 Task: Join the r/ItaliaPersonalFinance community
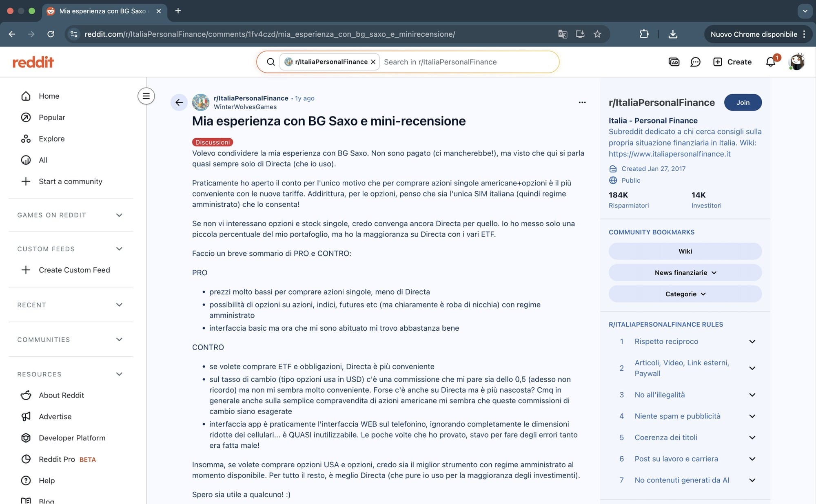click(743, 102)
